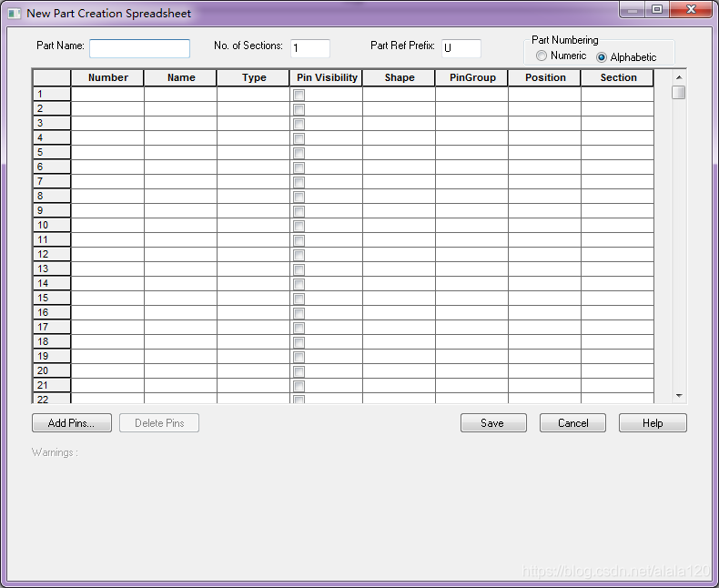This screenshot has height=588, width=719.
Task: Select the Type column header
Action: click(254, 78)
